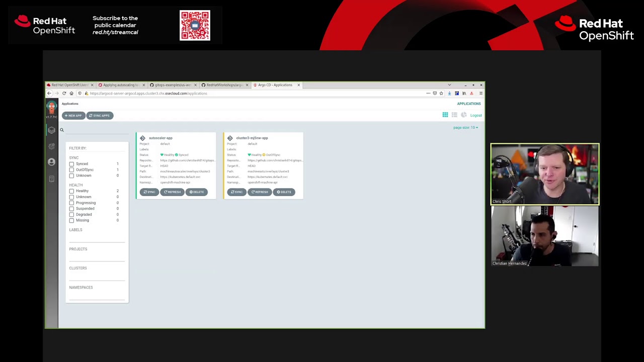The height and width of the screenshot is (362, 644).
Task: Click the Clusters filter input
Action: [x=97, y=277]
